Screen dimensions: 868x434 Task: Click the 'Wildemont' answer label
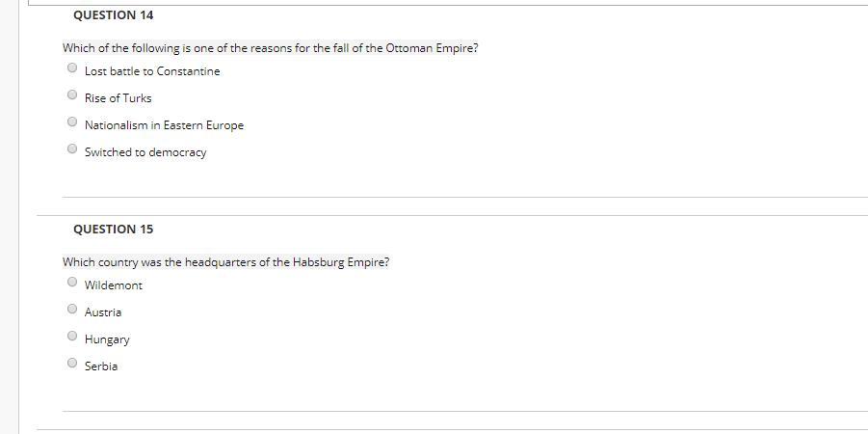(x=114, y=285)
